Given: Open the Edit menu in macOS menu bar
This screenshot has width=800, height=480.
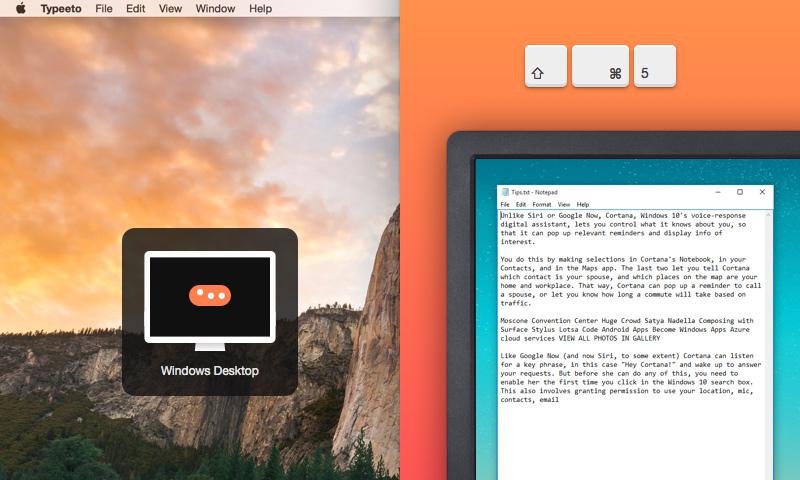Looking at the screenshot, I should pyautogui.click(x=135, y=9).
